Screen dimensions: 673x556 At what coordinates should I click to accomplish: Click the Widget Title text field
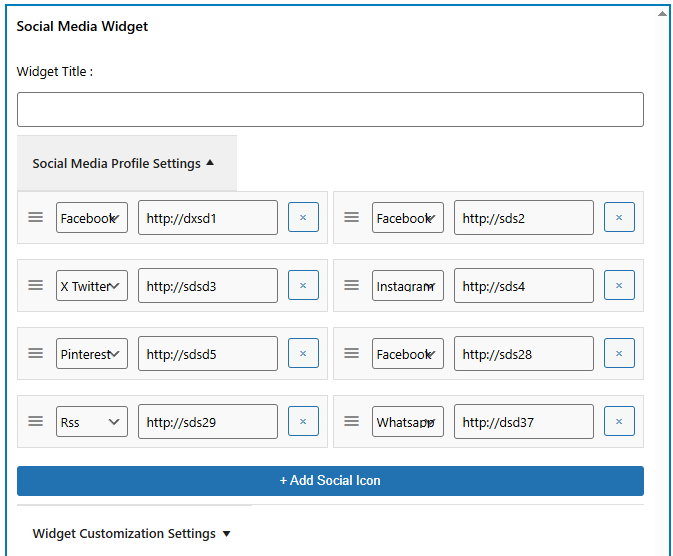coord(330,110)
